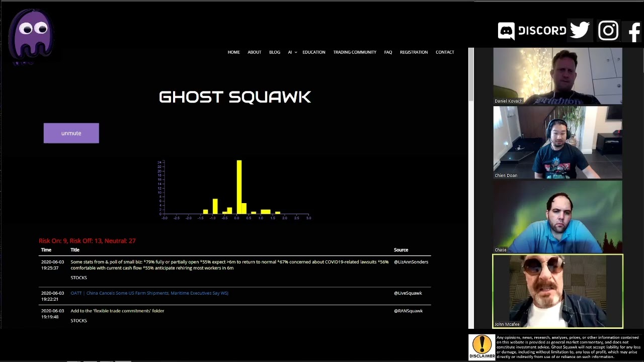Click the STOCKS tag under the small biz headline

tap(78, 278)
